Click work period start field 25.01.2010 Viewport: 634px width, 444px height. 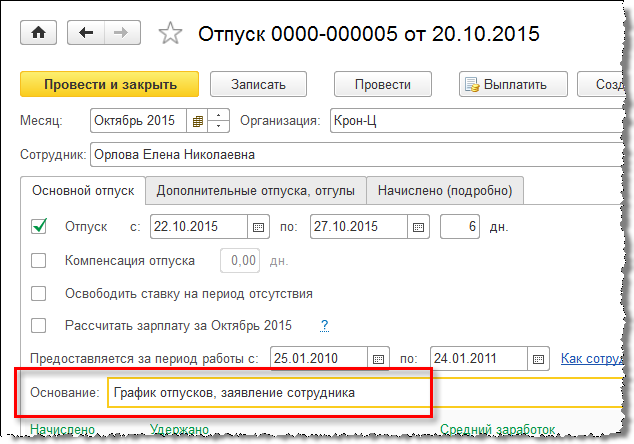[x=319, y=359]
